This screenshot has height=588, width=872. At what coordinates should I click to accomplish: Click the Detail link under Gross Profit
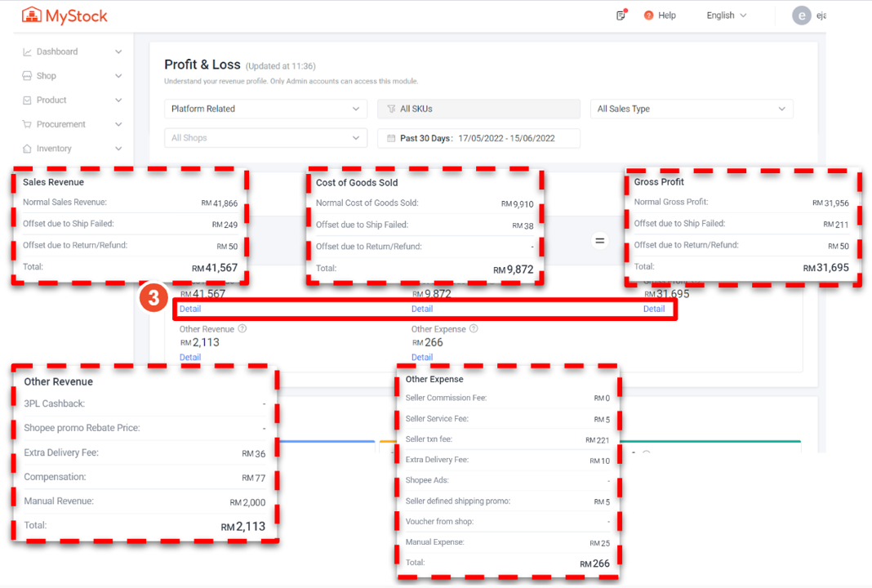click(x=654, y=309)
